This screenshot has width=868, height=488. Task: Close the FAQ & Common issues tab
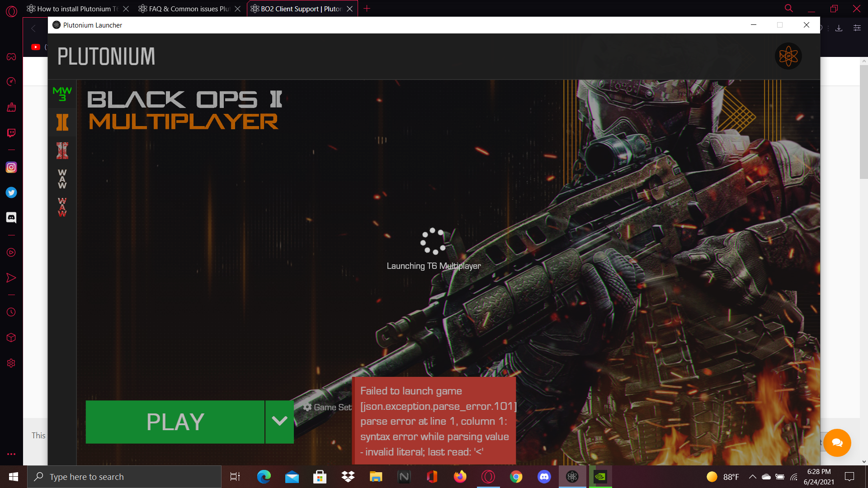coord(238,9)
